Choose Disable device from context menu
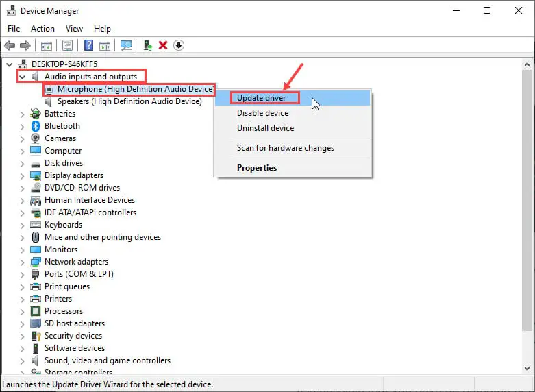The image size is (535, 392). pos(293,113)
